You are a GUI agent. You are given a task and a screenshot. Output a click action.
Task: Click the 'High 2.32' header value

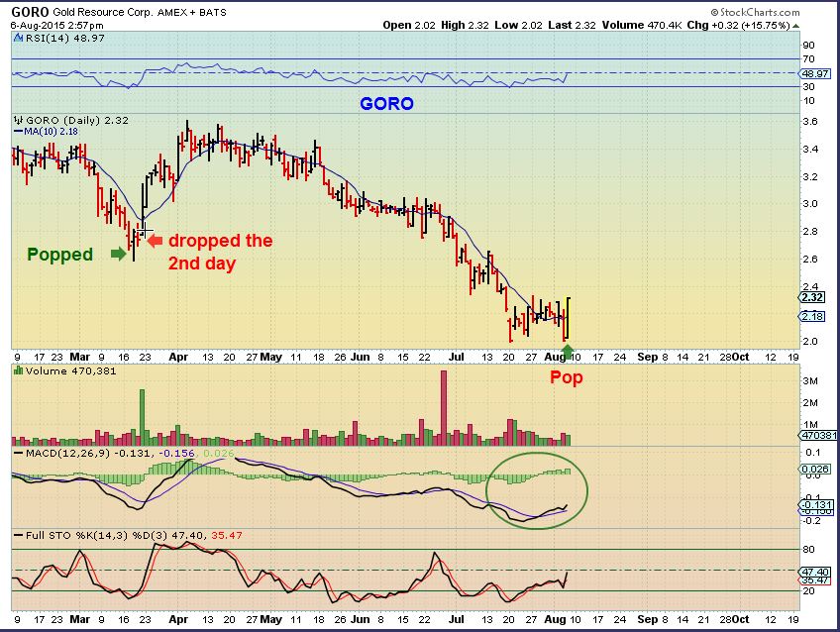coord(465,25)
